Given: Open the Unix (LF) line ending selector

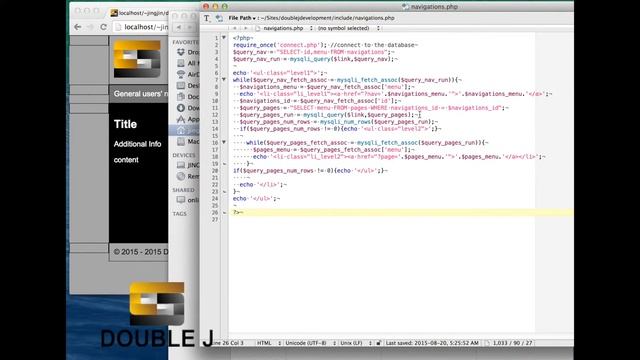Looking at the screenshot, I should [x=356, y=343].
